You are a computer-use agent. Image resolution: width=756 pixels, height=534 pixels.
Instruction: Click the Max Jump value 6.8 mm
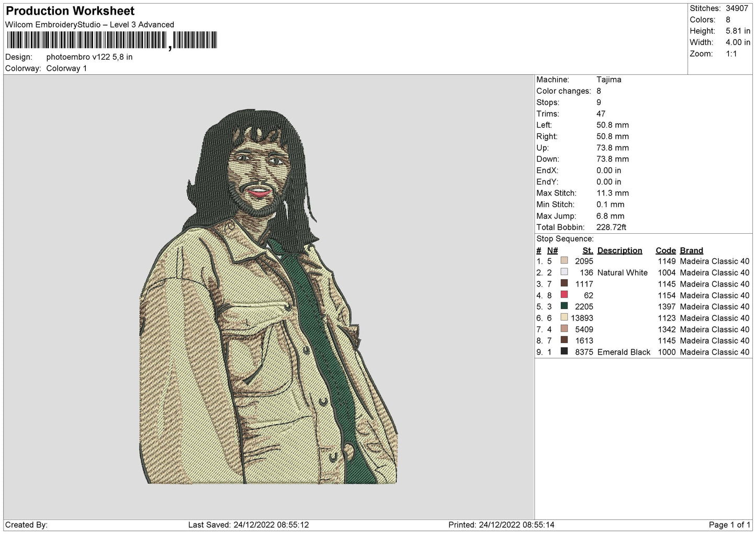pyautogui.click(x=611, y=216)
